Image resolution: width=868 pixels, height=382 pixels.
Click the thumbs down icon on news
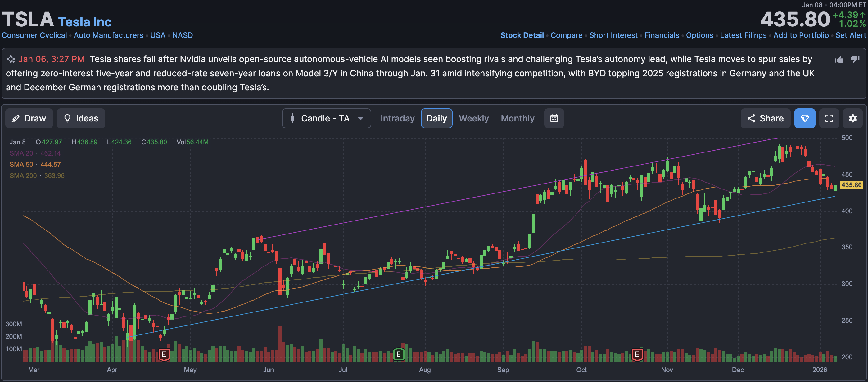[x=855, y=59]
